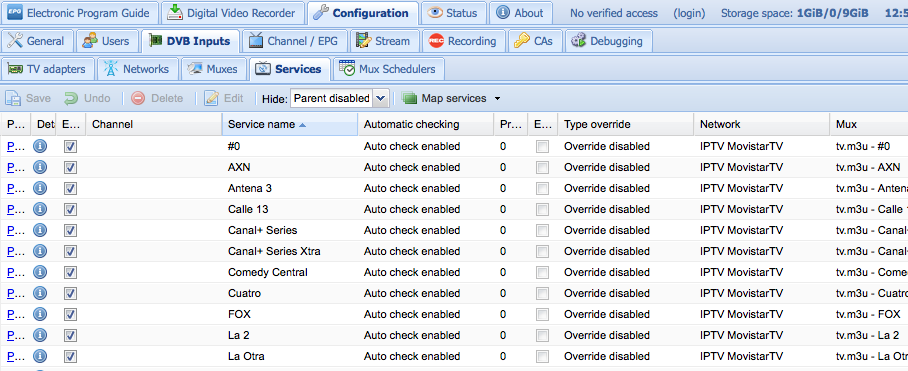Open details info icon for La Otra
This screenshot has width=908, height=371.
pos(40,357)
